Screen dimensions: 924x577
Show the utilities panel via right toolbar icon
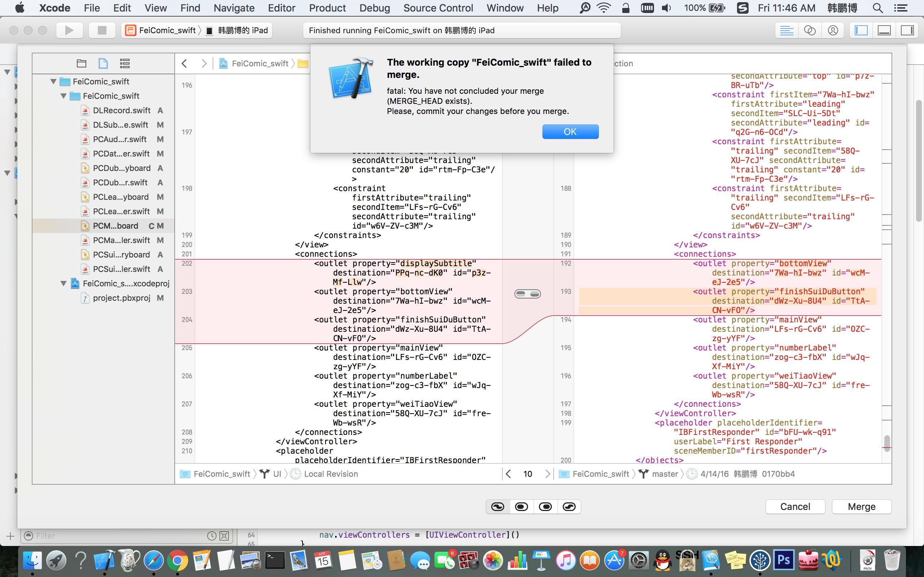[908, 30]
